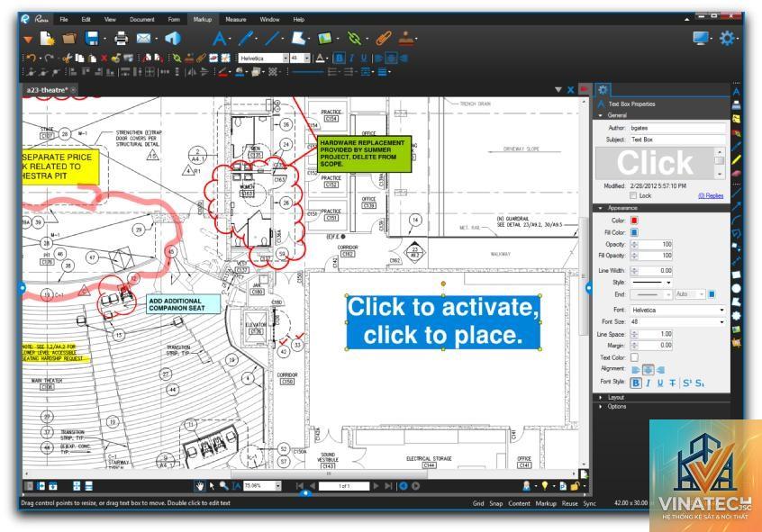
Task: Save the document with the floppy disk icon
Action: pyautogui.click(x=91, y=39)
